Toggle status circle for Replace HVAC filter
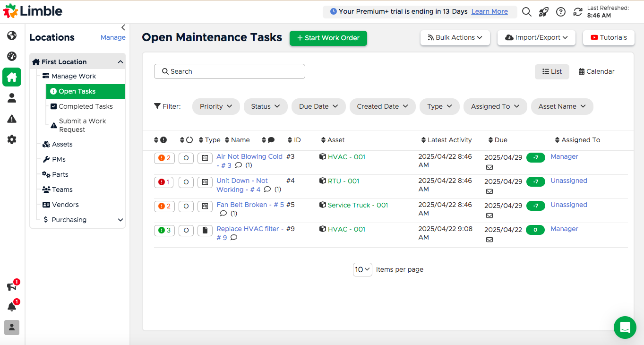Viewport: 644px width, 345px height. 186,230
